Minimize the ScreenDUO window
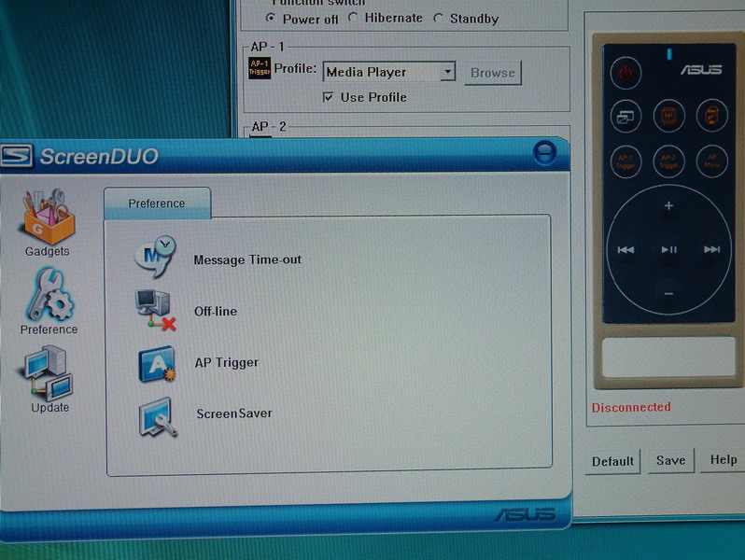 coord(544,153)
